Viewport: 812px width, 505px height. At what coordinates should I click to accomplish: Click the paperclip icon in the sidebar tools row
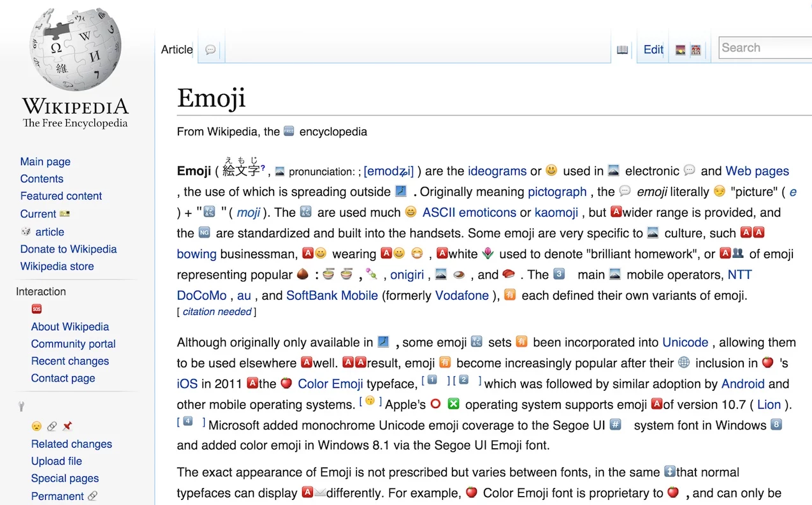[x=52, y=426]
